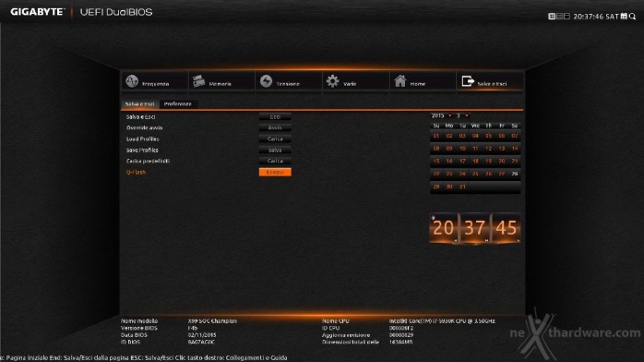
Task: Pick day 21 in the calendar
Action: pos(515,161)
